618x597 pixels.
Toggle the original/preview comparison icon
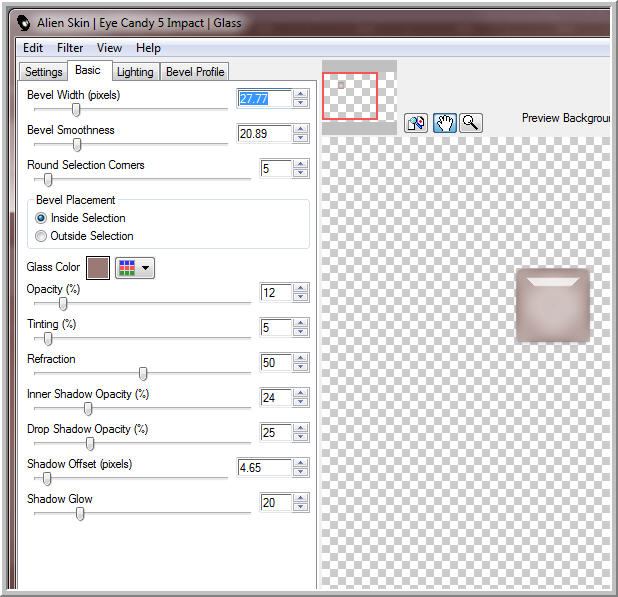pyautogui.click(x=415, y=123)
